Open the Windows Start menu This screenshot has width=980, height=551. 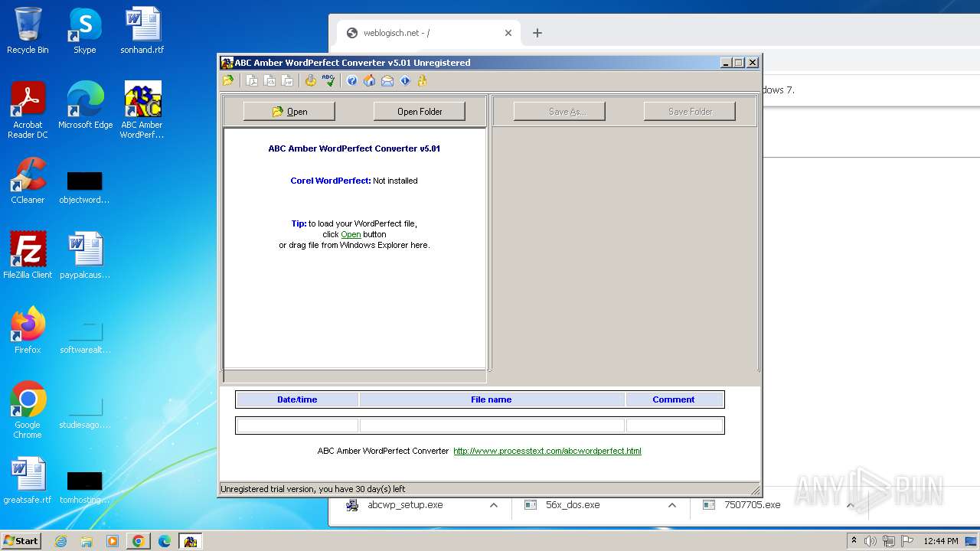(x=21, y=541)
